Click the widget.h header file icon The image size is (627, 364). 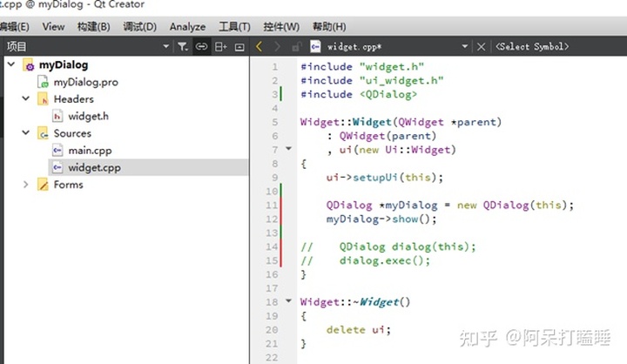click(x=57, y=117)
